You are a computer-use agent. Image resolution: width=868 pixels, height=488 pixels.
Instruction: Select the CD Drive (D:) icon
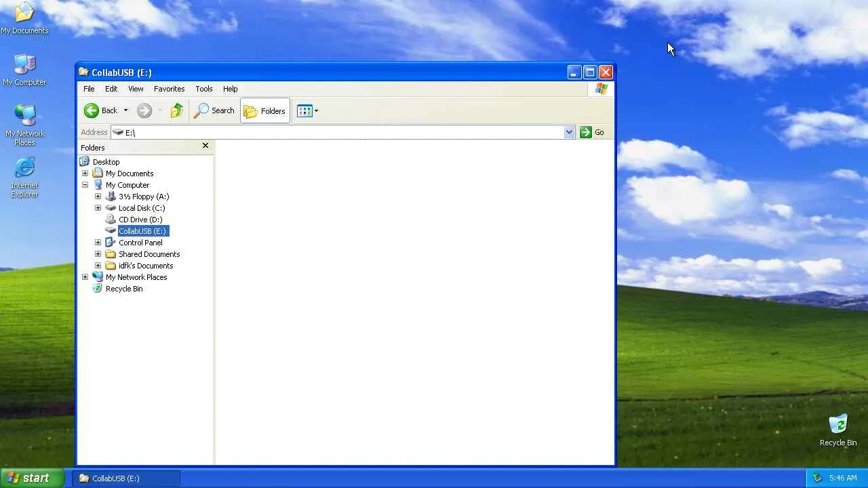tap(111, 220)
